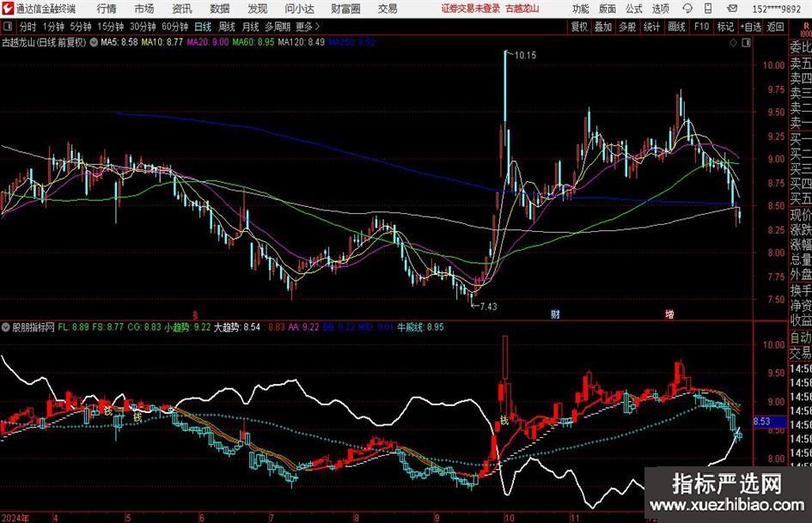Toggle the left panel icon beside 分时
812x523 pixels.
click(8, 27)
